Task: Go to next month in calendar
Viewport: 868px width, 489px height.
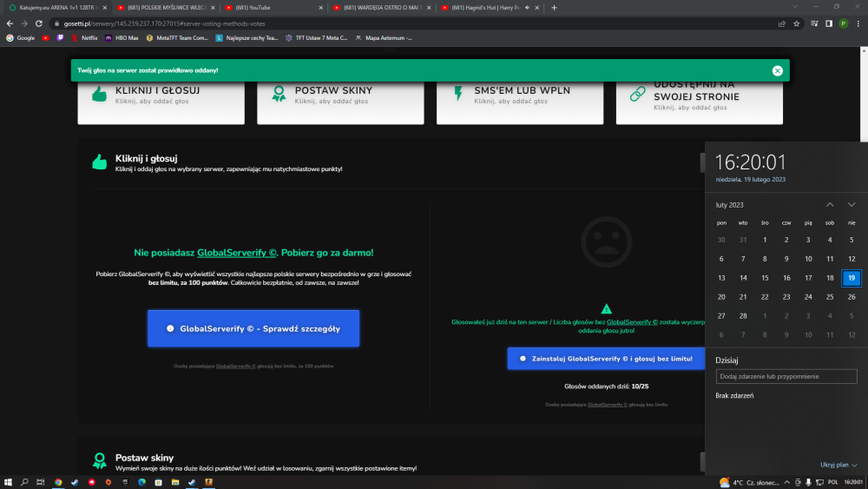Action: click(852, 205)
